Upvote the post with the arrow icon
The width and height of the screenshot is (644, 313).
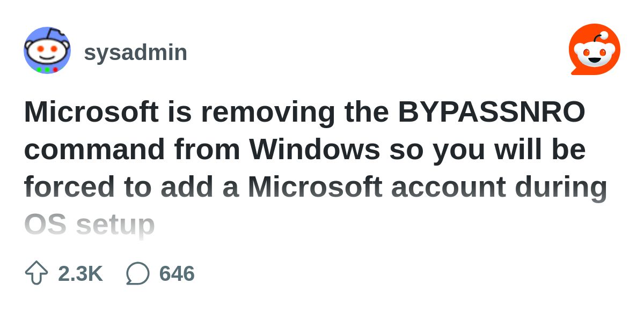tap(36, 273)
